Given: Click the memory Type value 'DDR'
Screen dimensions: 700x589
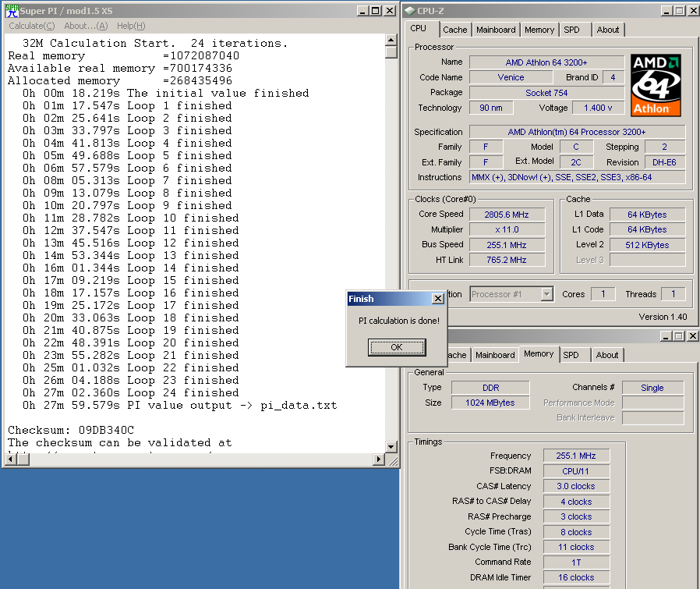Looking at the screenshot, I should [x=490, y=388].
